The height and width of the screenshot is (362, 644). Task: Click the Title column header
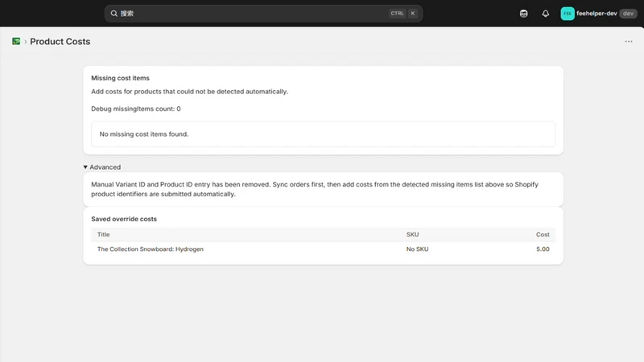pyautogui.click(x=104, y=234)
